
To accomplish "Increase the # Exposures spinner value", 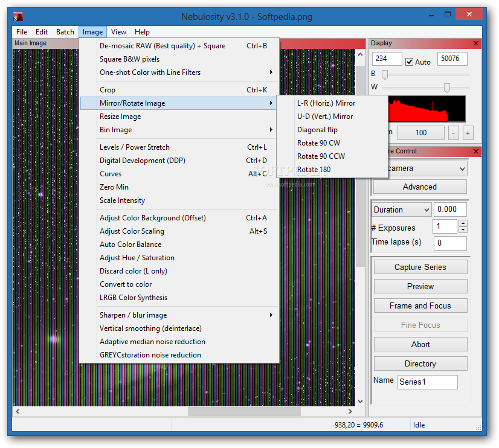I will coord(463,223).
